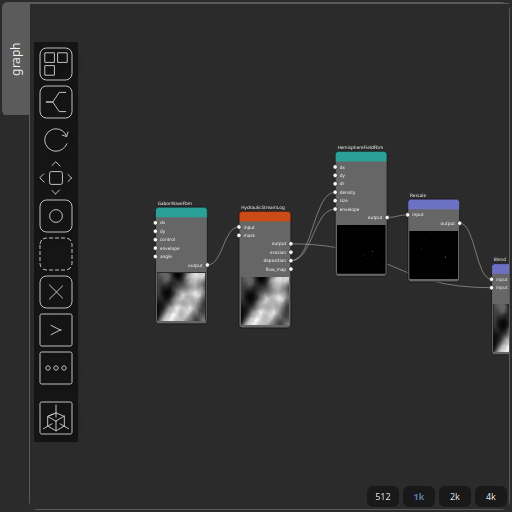Click the mask port on HydraulicStreamLog
512x512 pixels.
[239, 236]
